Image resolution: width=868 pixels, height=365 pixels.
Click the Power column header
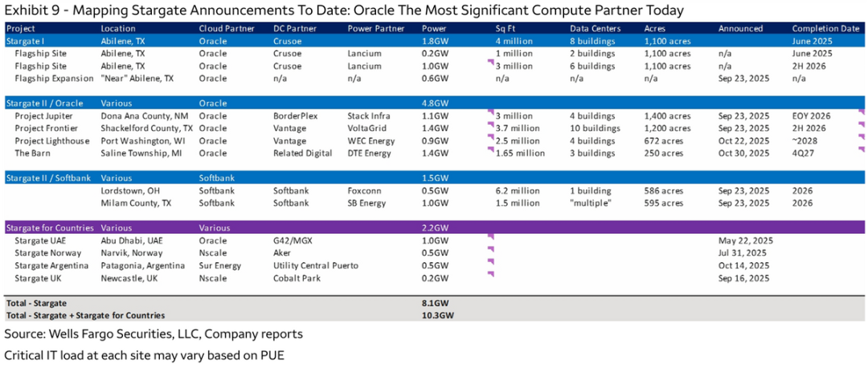point(433,28)
